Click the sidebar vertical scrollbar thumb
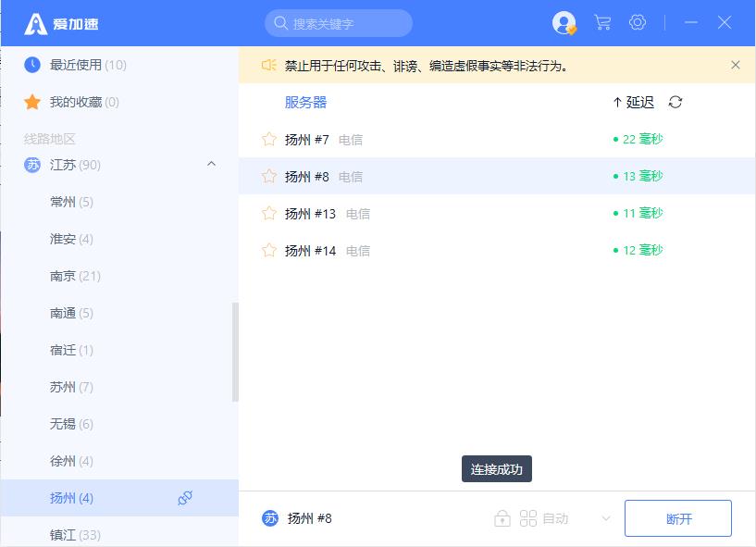Screen dimensions: 756x547 coord(235,352)
